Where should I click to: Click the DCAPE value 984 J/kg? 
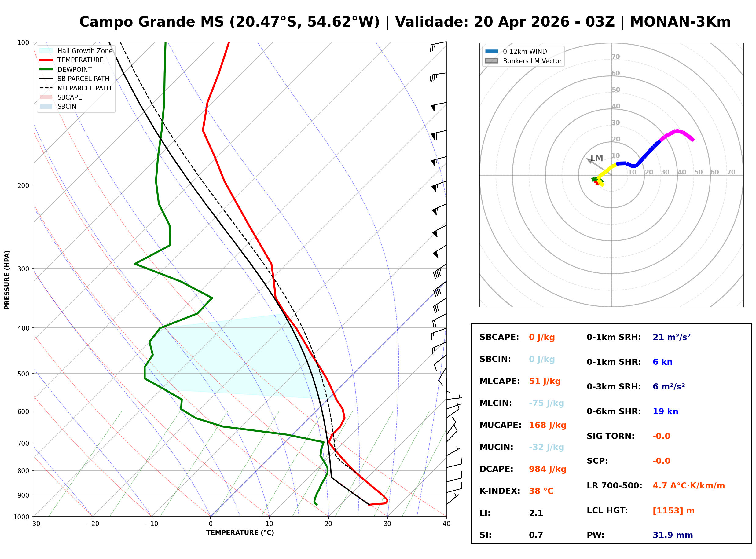[548, 469]
